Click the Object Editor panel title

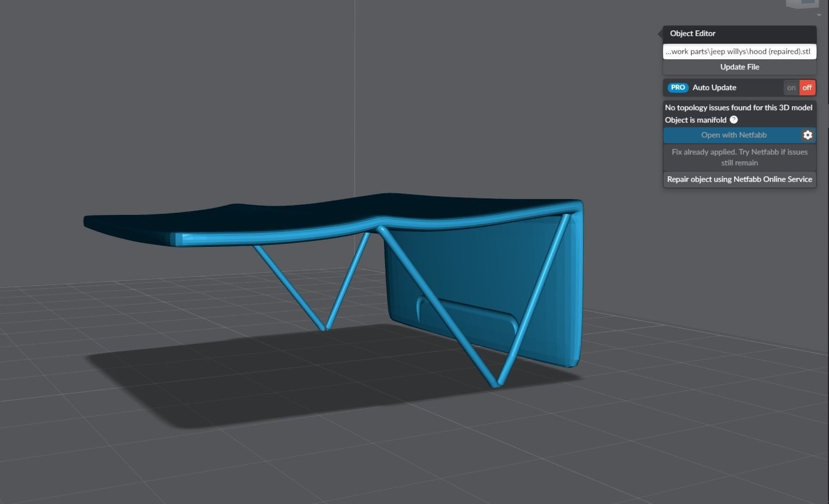click(x=692, y=33)
